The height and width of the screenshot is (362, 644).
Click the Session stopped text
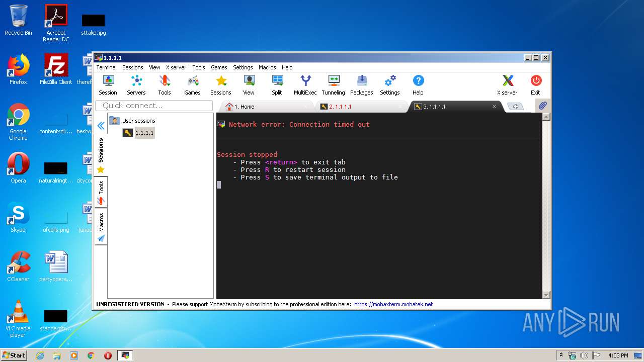[x=247, y=155]
